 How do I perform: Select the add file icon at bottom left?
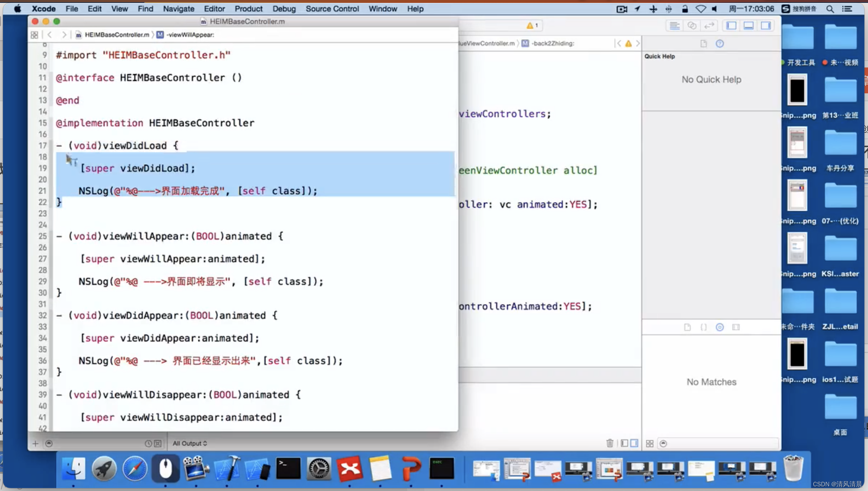click(35, 443)
